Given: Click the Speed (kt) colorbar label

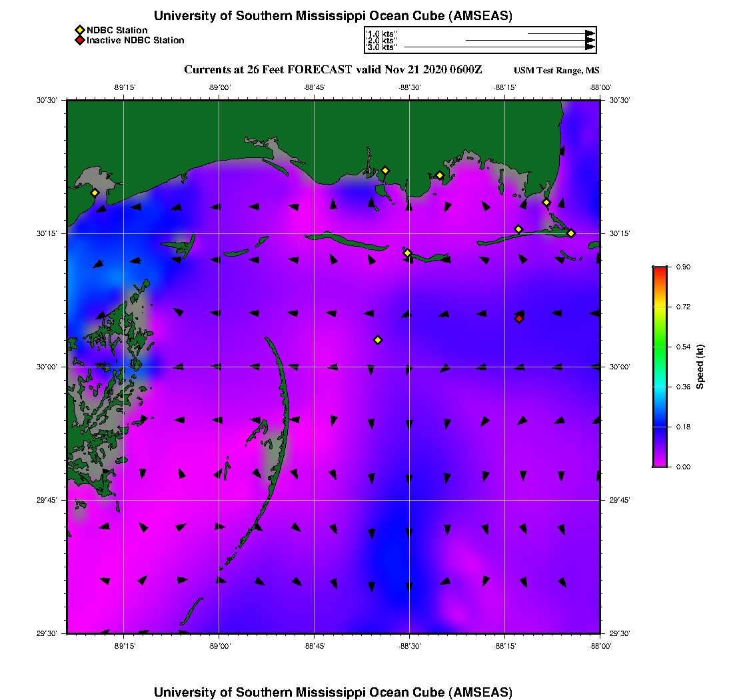Looking at the screenshot, I should (700, 367).
